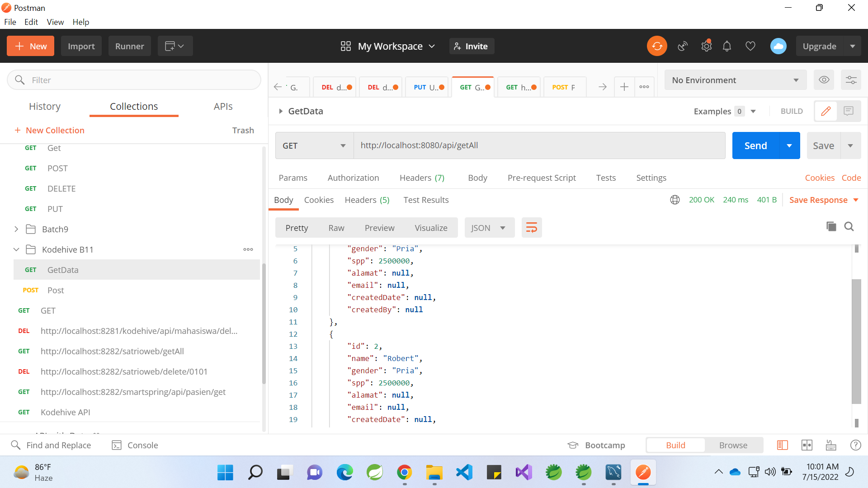The width and height of the screenshot is (868, 488).
Task: Open the View menu
Action: (55, 22)
